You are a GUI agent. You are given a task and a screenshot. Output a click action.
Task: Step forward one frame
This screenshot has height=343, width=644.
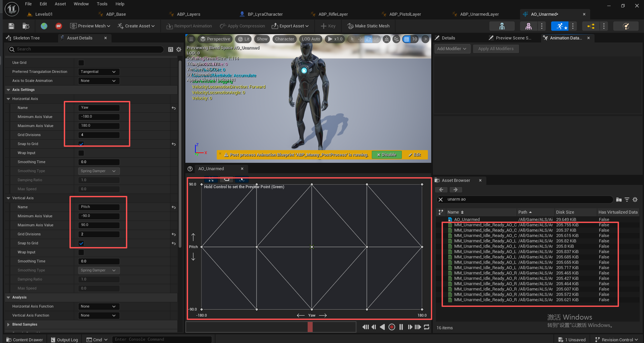pyautogui.click(x=410, y=327)
